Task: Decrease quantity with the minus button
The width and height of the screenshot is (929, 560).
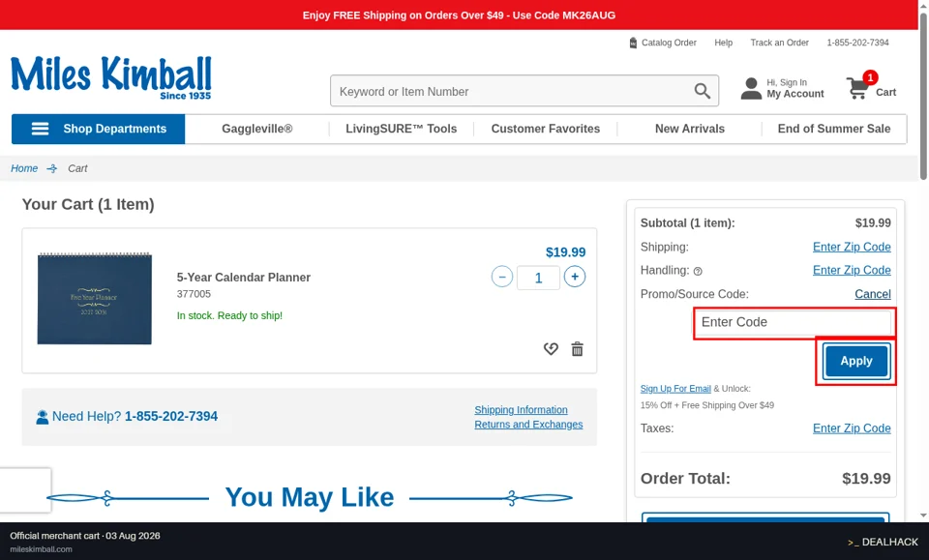Action: click(x=502, y=277)
